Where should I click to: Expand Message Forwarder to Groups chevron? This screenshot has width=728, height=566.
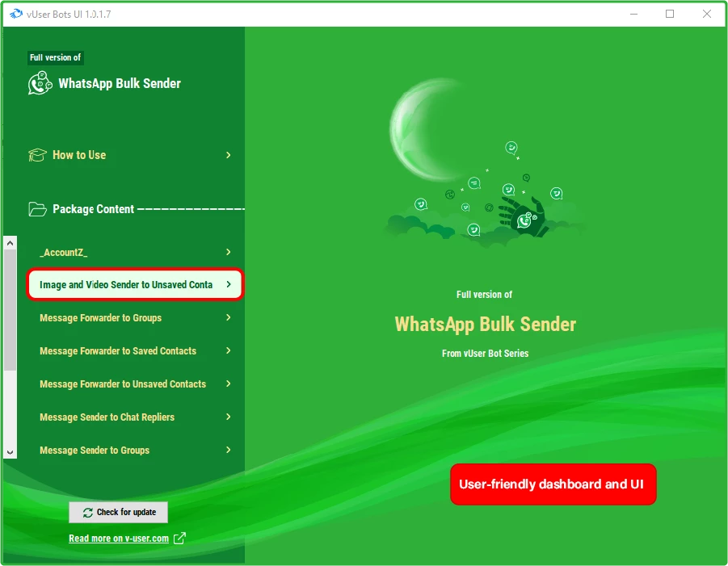pos(229,317)
